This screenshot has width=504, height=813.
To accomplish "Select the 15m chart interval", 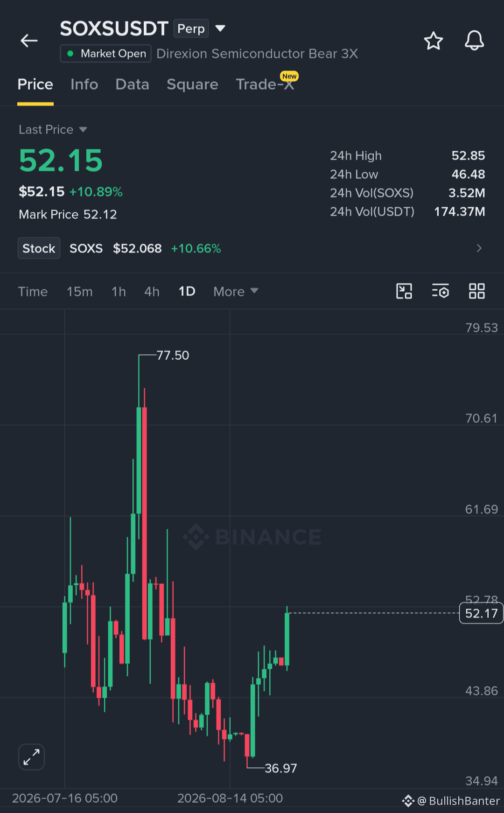I will [79, 292].
